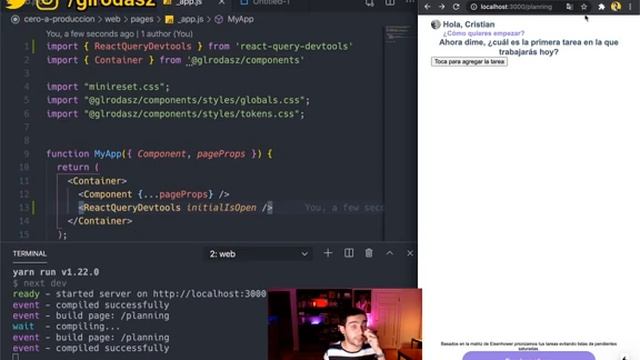This screenshot has width=640, height=360.
Task: Click the git blame author CodeLens text
Action: pyautogui.click(x=119, y=34)
